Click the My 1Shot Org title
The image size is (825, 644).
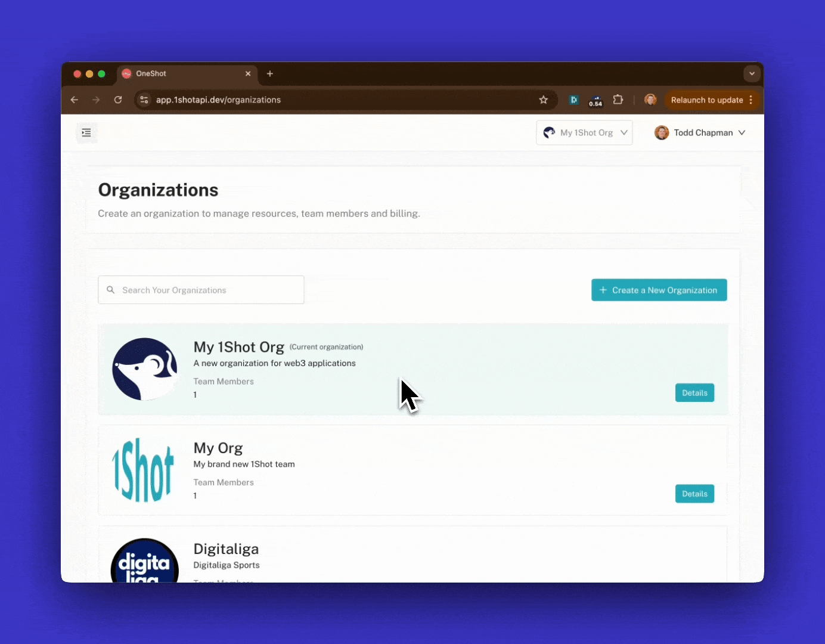238,347
